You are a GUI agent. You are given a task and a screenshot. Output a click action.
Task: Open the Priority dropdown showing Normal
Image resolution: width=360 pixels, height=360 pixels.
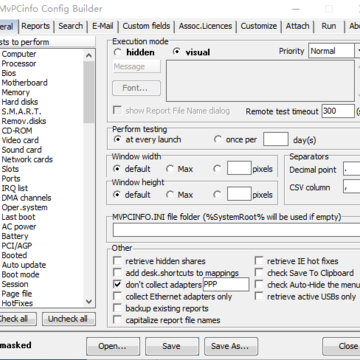pyautogui.click(x=334, y=51)
